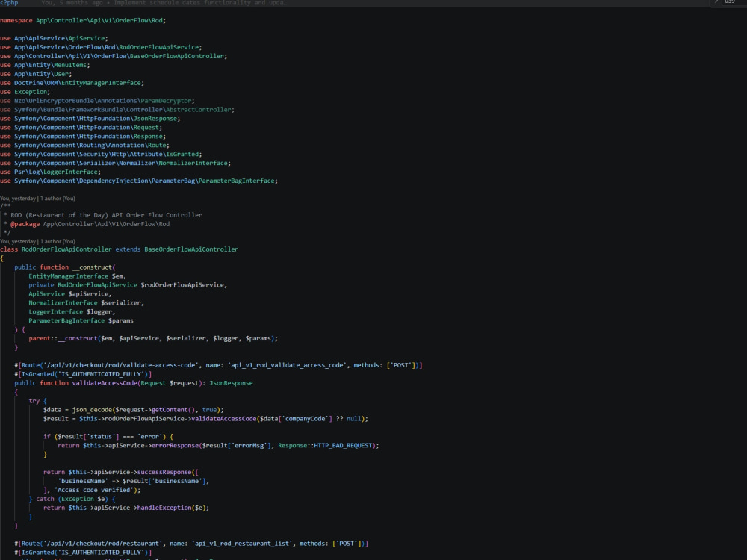Click the handleException return line
The image size is (747, 560).
[125, 508]
